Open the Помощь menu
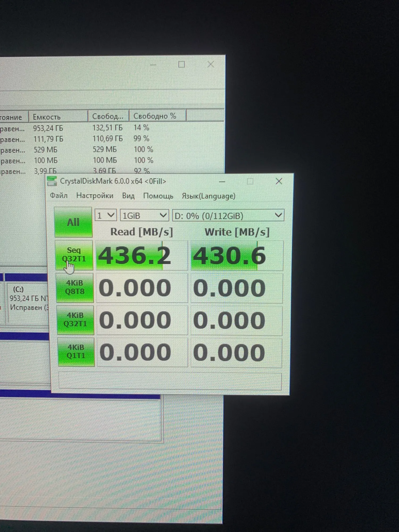 tap(158, 196)
